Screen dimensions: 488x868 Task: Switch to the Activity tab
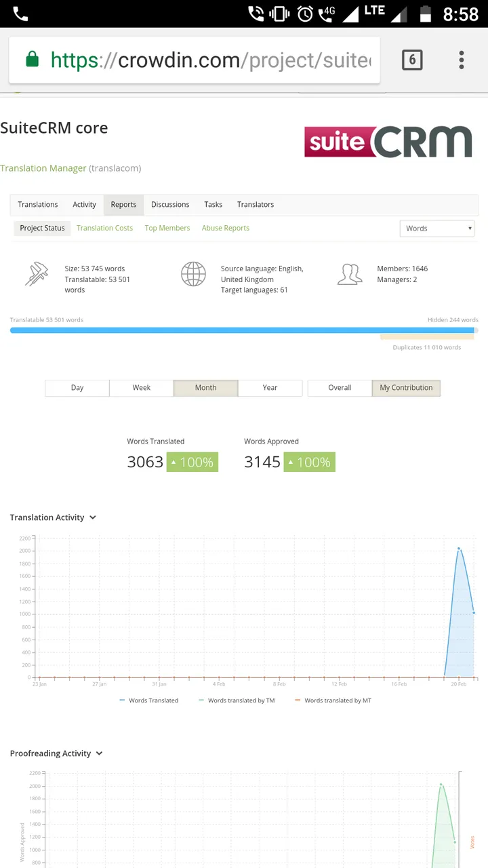point(85,204)
